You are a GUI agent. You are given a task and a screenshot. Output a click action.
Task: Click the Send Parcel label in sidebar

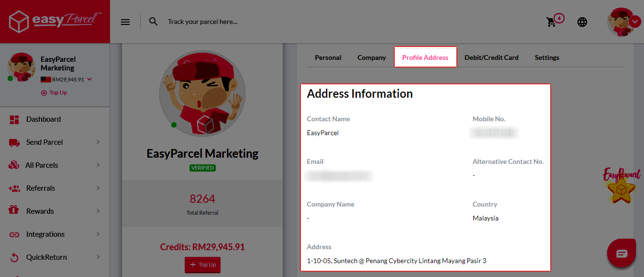point(44,142)
